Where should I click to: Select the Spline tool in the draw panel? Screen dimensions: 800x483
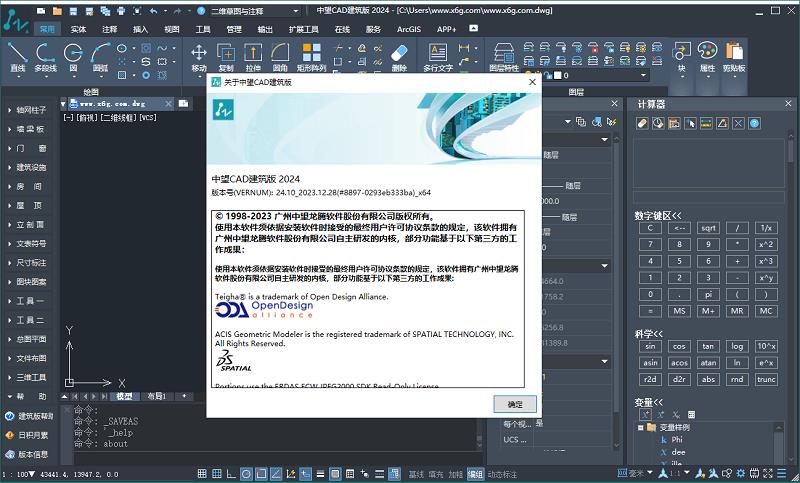[162, 48]
